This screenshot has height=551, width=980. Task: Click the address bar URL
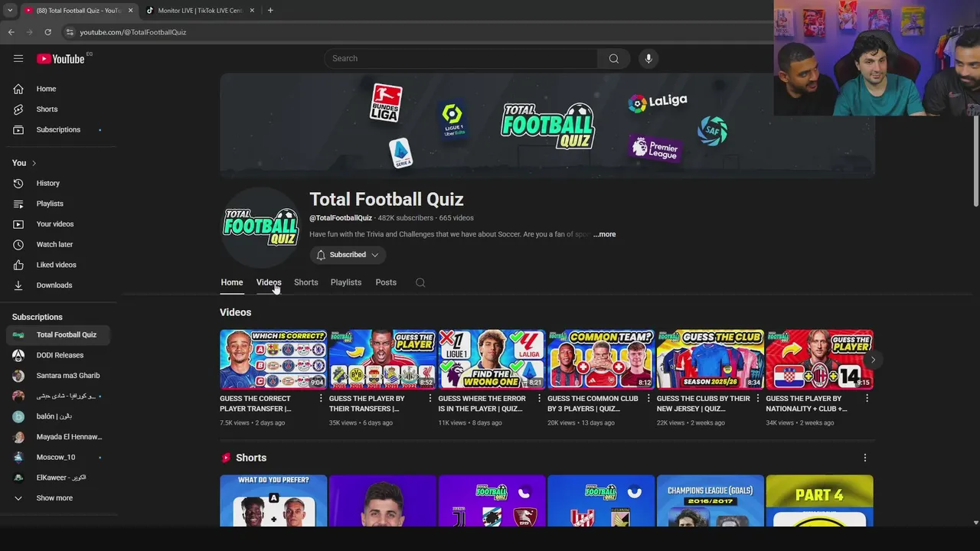(x=133, y=32)
